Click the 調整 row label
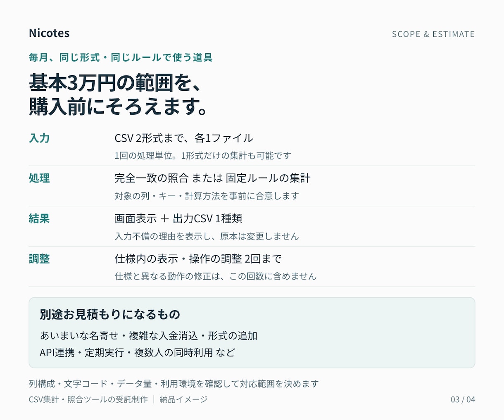The width and height of the screenshot is (504, 420). (x=39, y=259)
